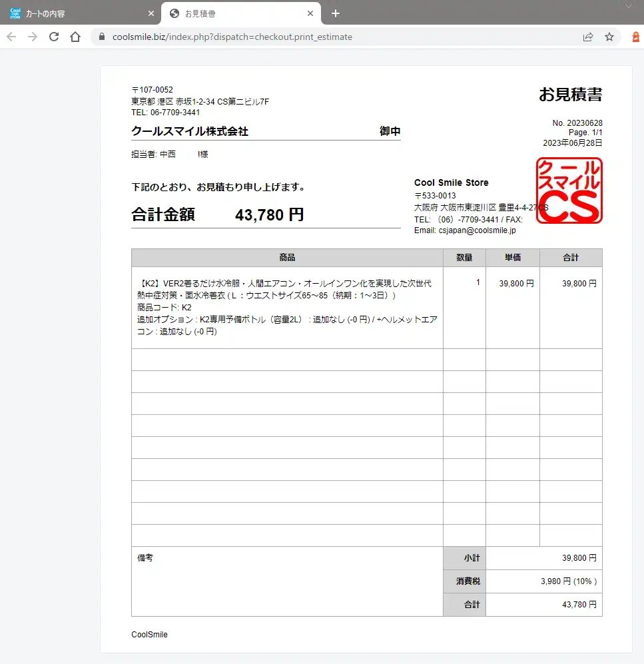644x664 pixels.
Task: Select the お見積書 tab
Action: coord(240,13)
